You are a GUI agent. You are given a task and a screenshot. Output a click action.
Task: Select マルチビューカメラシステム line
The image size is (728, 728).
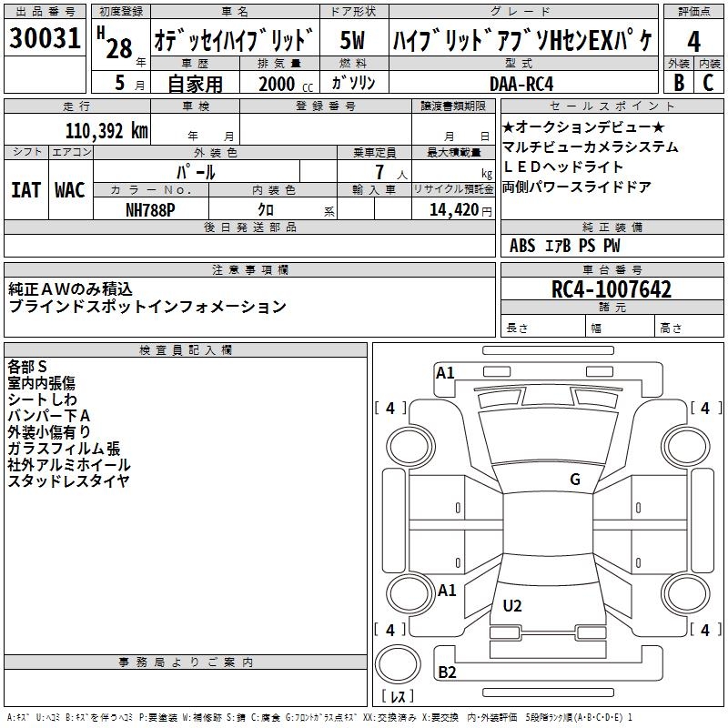tap(590, 147)
